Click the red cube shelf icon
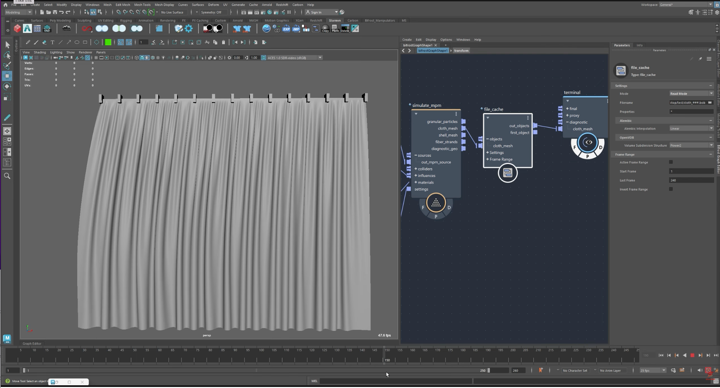The height and width of the screenshot is (388, 720). (x=17, y=28)
